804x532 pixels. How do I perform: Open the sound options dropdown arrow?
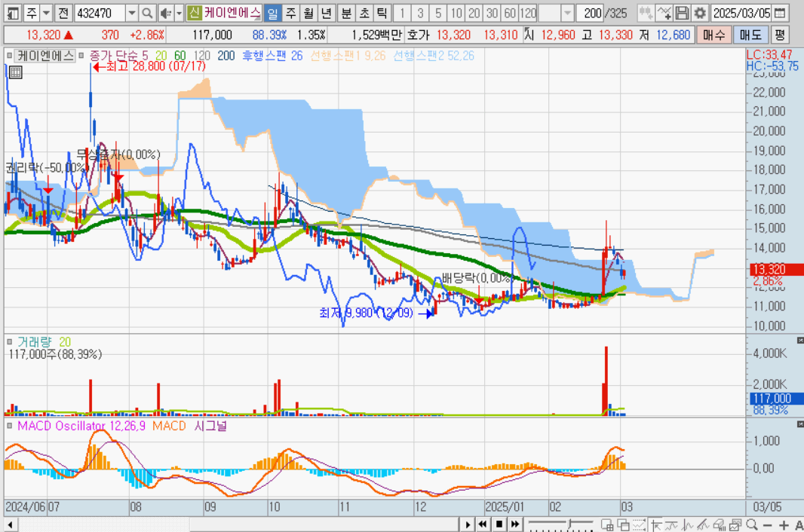[x=179, y=13]
